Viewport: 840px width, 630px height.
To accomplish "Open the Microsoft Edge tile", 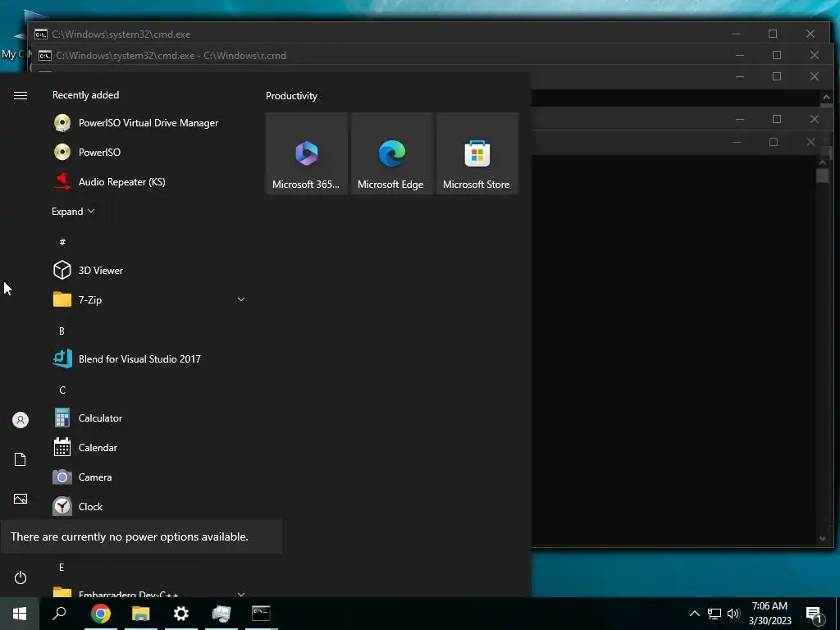I will point(391,153).
